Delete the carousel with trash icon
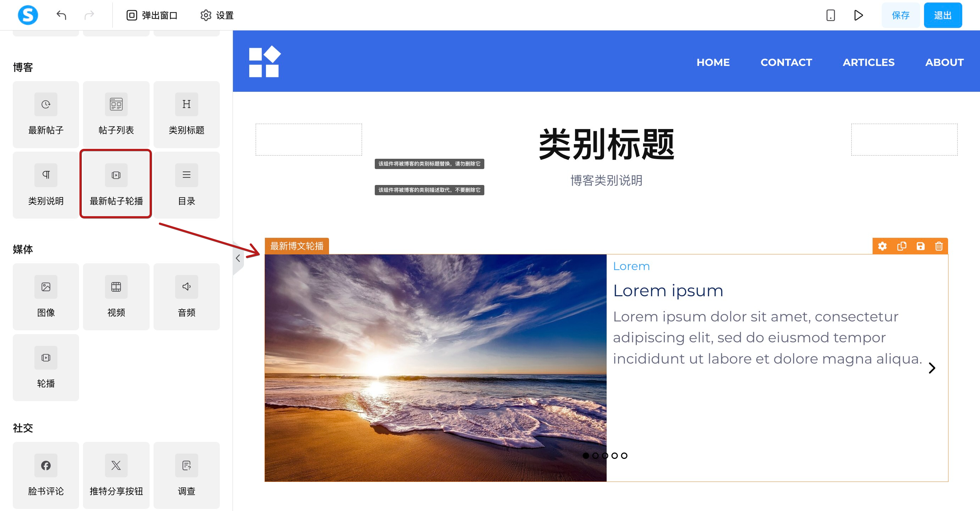 coord(939,246)
